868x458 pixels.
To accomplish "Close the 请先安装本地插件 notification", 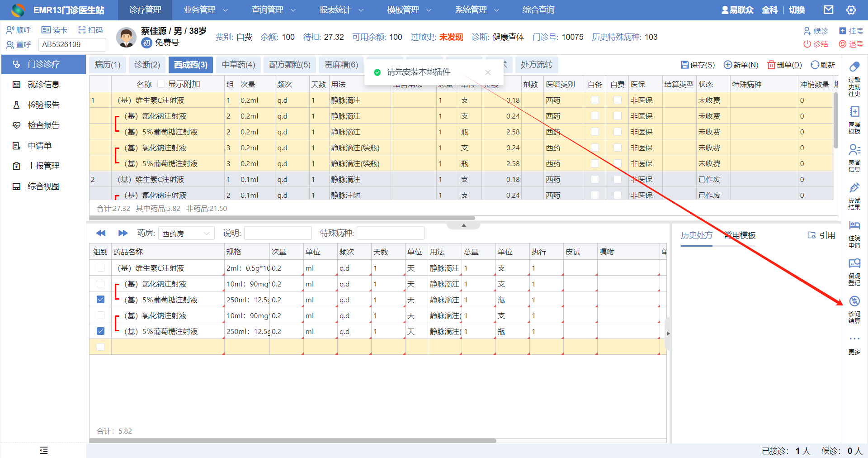I will coord(488,72).
